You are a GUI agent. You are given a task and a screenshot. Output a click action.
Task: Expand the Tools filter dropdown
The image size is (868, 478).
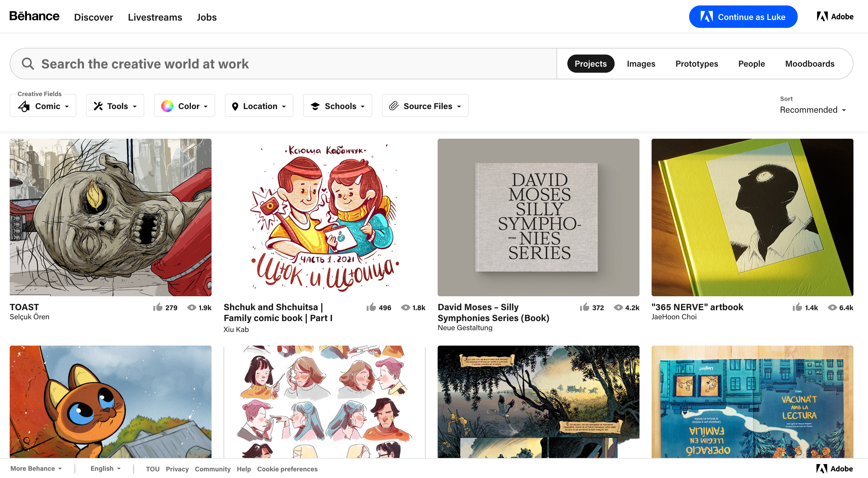click(115, 106)
